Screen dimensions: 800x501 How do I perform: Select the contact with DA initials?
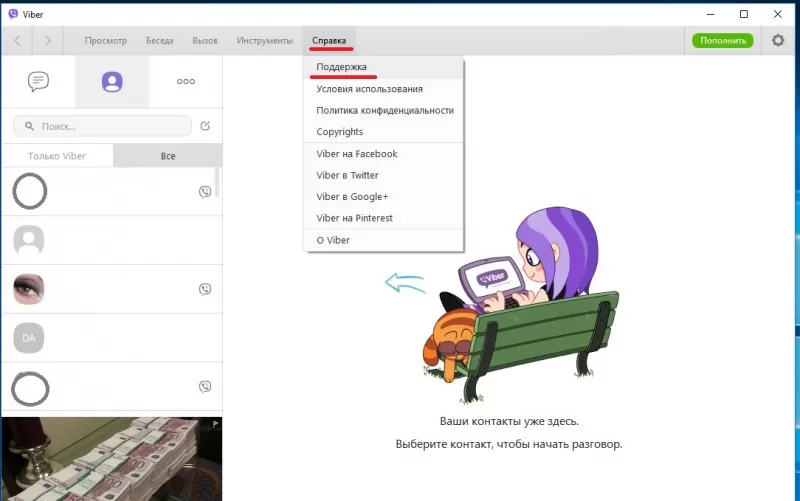pyautogui.click(x=111, y=338)
